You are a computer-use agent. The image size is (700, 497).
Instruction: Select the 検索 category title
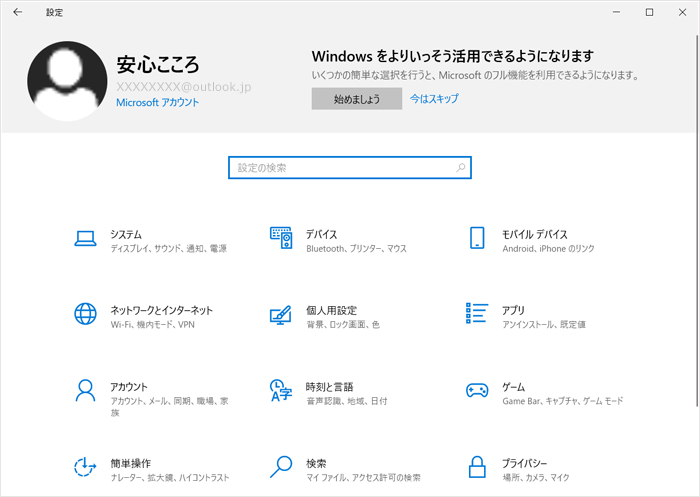tap(316, 463)
